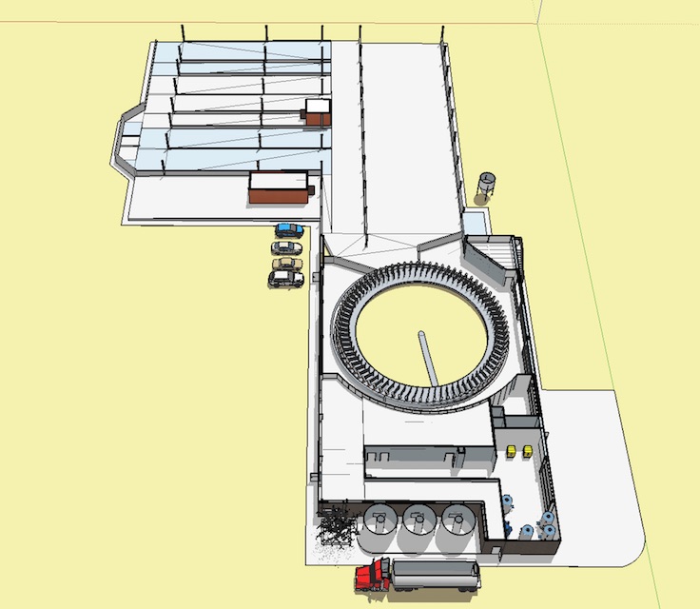Click the silver tanker trailer
Image resolution: width=700 pixels, height=609 pixels.
click(436, 575)
